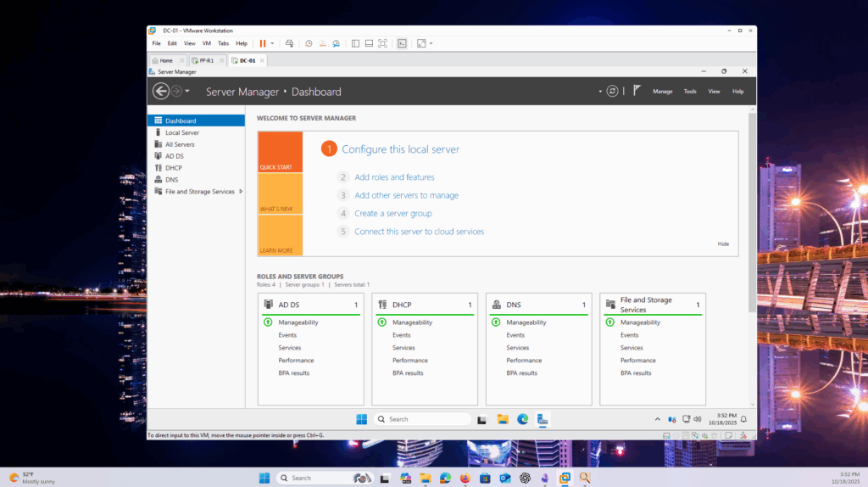Refresh the Server Manager dashboard
868x487 pixels.
click(612, 91)
